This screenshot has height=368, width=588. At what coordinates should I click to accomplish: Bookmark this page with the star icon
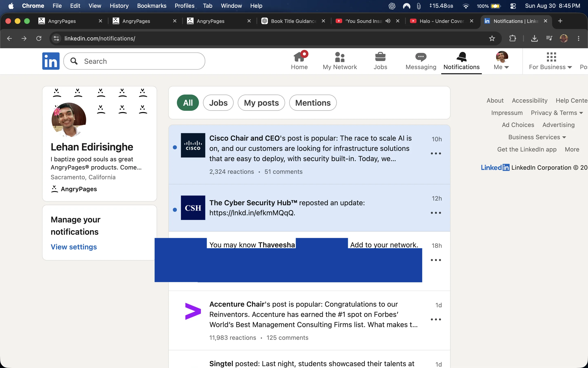492,38
